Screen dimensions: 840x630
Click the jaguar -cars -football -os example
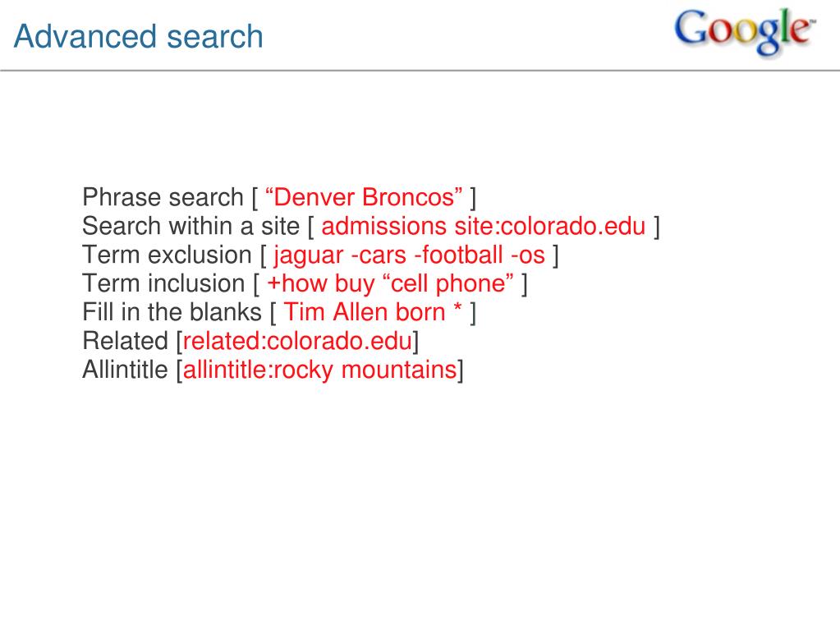409,255
